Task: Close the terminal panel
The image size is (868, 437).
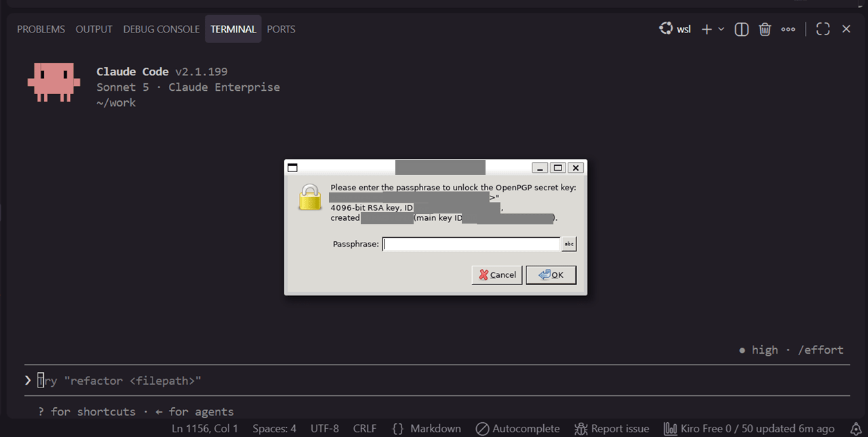Action: [x=846, y=29]
